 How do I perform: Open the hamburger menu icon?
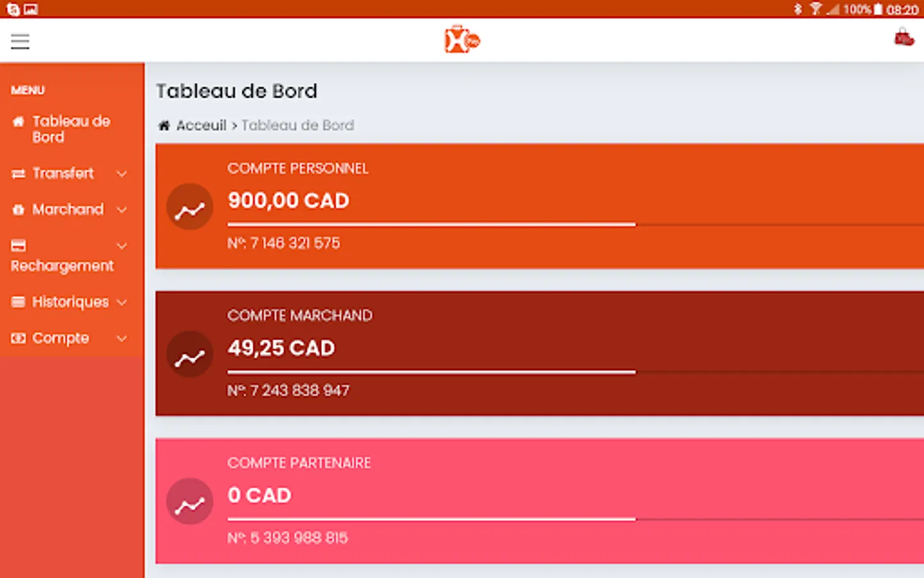(x=20, y=42)
